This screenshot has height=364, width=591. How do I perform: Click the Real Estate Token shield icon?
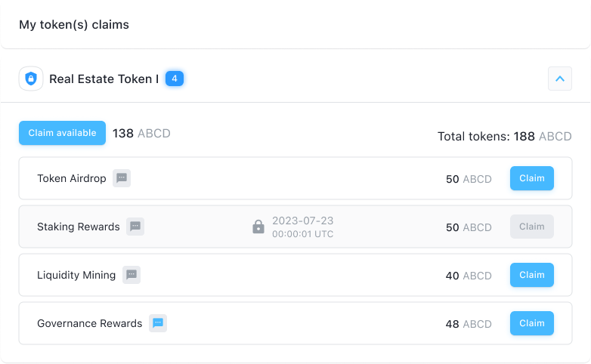(x=31, y=79)
